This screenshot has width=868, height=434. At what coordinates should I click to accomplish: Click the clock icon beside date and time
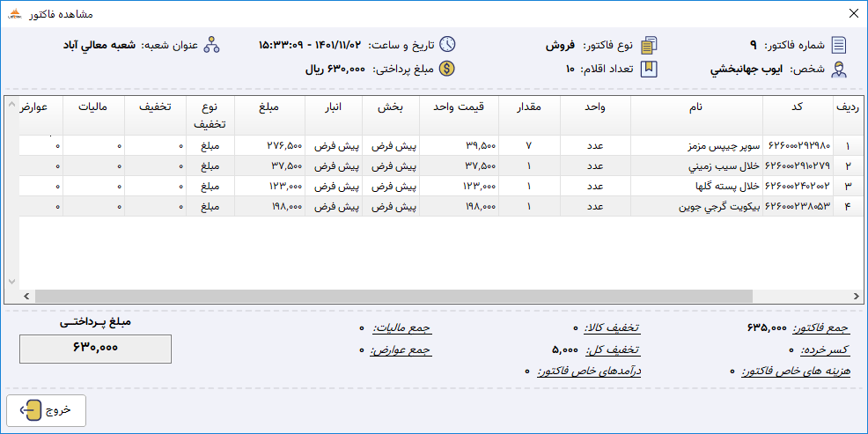[x=447, y=45]
